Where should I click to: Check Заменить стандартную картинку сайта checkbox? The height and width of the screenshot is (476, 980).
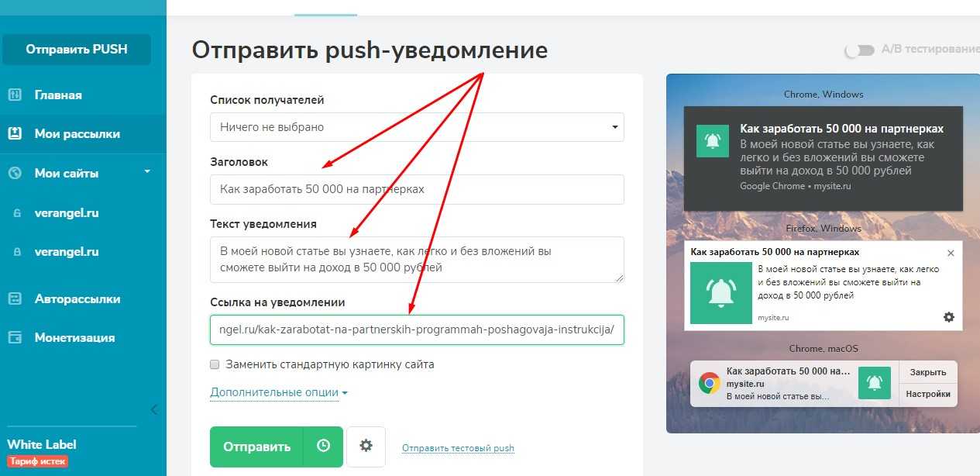(x=215, y=364)
